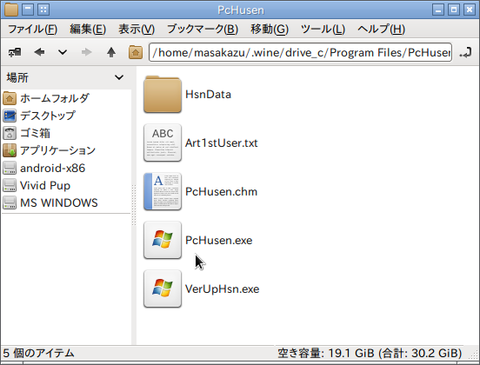480x365 pixels.
Task: Open ブックマーク(B) menu
Action: 203,29
